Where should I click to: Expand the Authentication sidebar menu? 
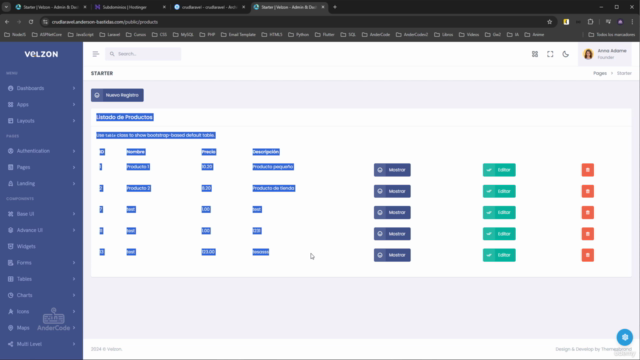(41, 151)
